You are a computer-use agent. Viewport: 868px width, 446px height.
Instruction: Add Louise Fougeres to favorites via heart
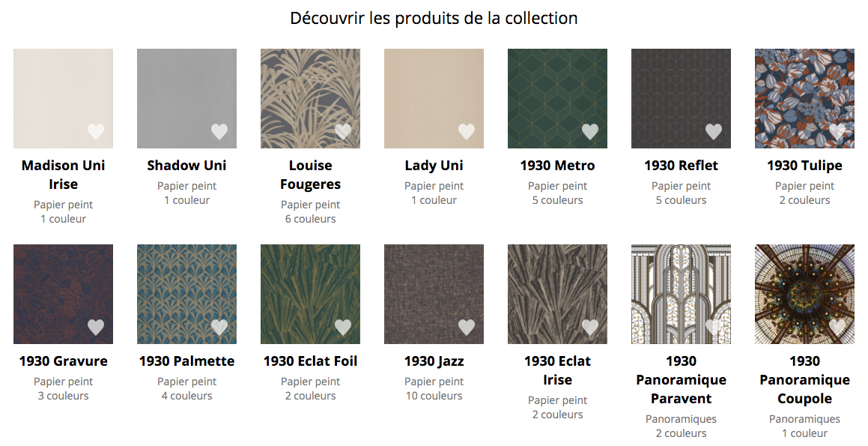(343, 131)
